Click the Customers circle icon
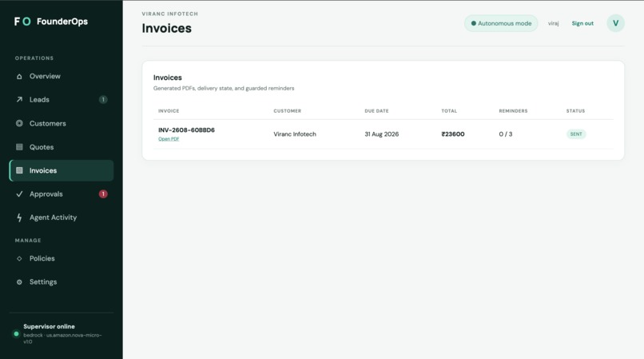The width and height of the screenshot is (644, 359). 19,123
